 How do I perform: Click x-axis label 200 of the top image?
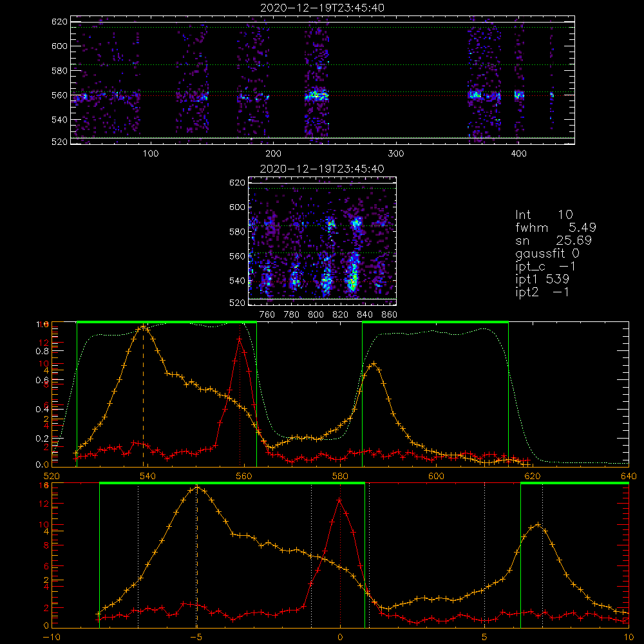coord(273,154)
